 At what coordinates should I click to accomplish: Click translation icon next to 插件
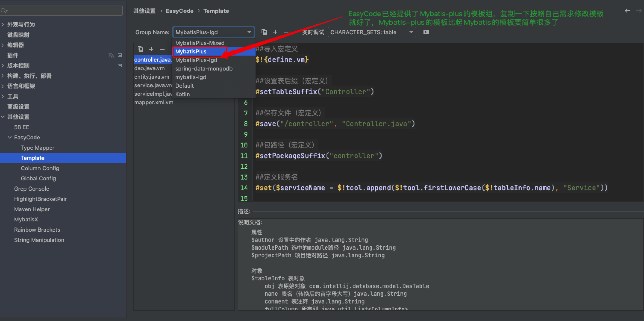coord(111,55)
